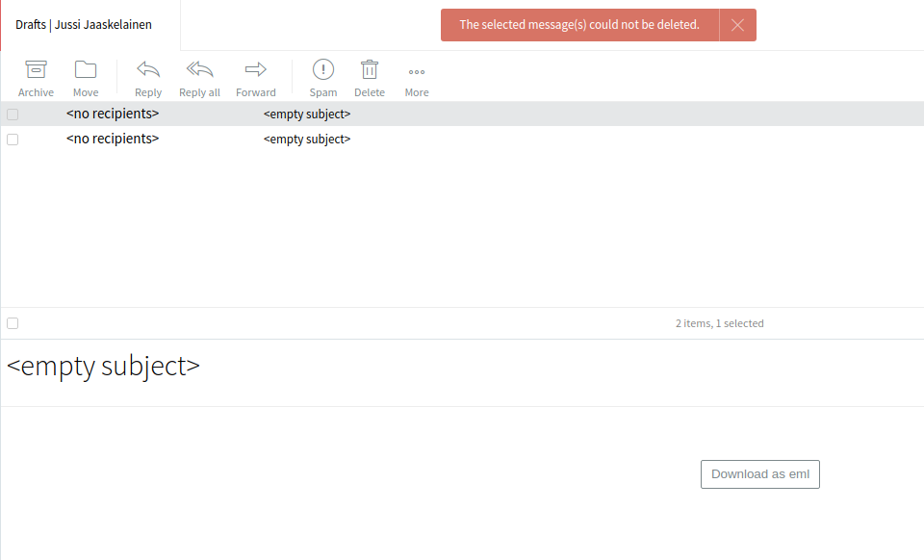The width and height of the screenshot is (924, 560).
Task: Dismiss the deletion error notification
Action: click(x=737, y=25)
